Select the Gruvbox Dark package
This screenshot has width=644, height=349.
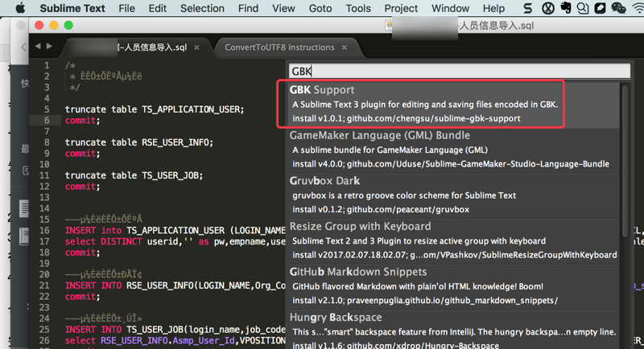point(452,195)
